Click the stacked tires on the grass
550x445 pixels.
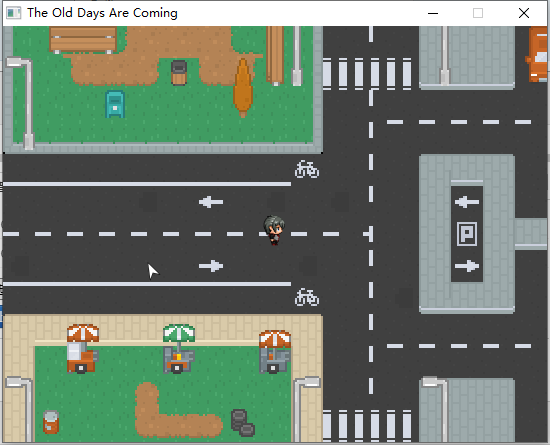[243, 423]
